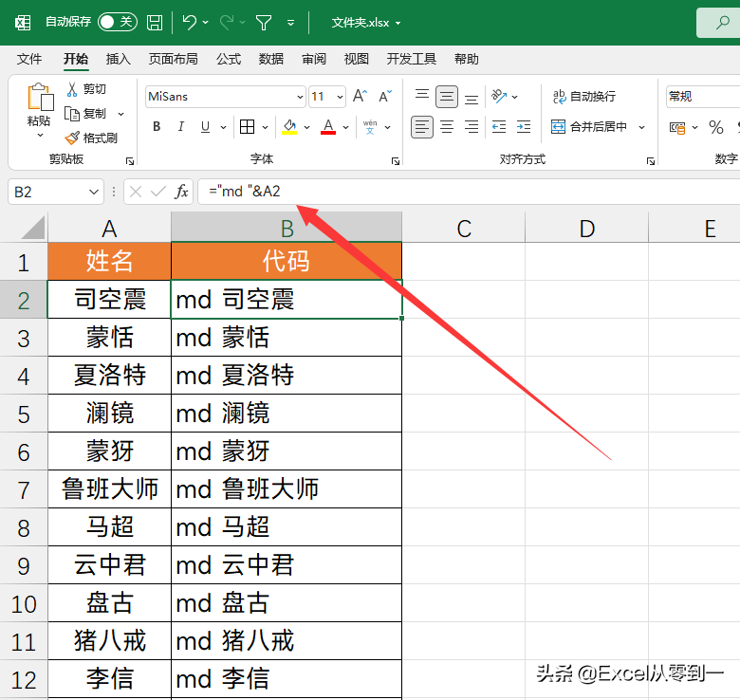The image size is (740, 700).
Task: Click the 合并后居中 button
Action: [x=589, y=126]
